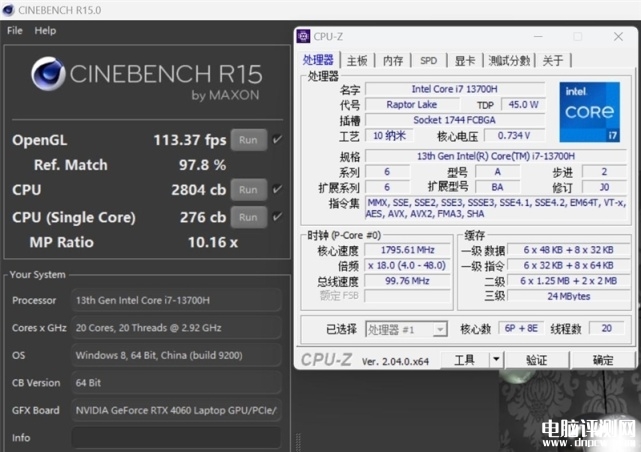Click the CB Version field showing 64 Bit
Viewport: 641px width, 452px height.
(x=177, y=383)
